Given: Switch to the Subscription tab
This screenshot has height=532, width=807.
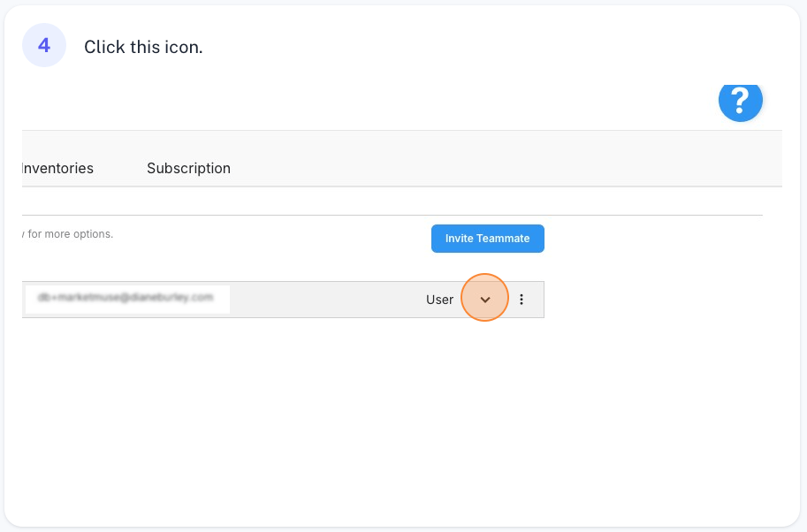Looking at the screenshot, I should [x=188, y=168].
